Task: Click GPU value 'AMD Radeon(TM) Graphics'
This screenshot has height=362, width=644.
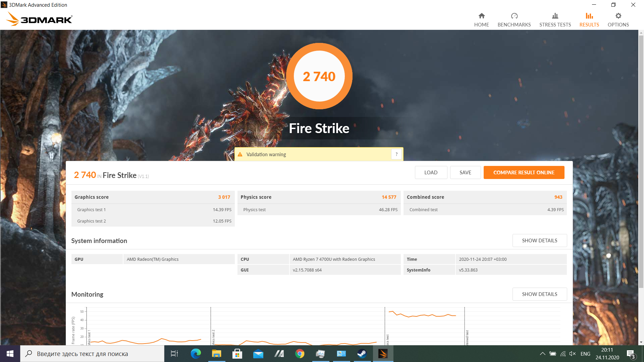Action: [x=152, y=259]
